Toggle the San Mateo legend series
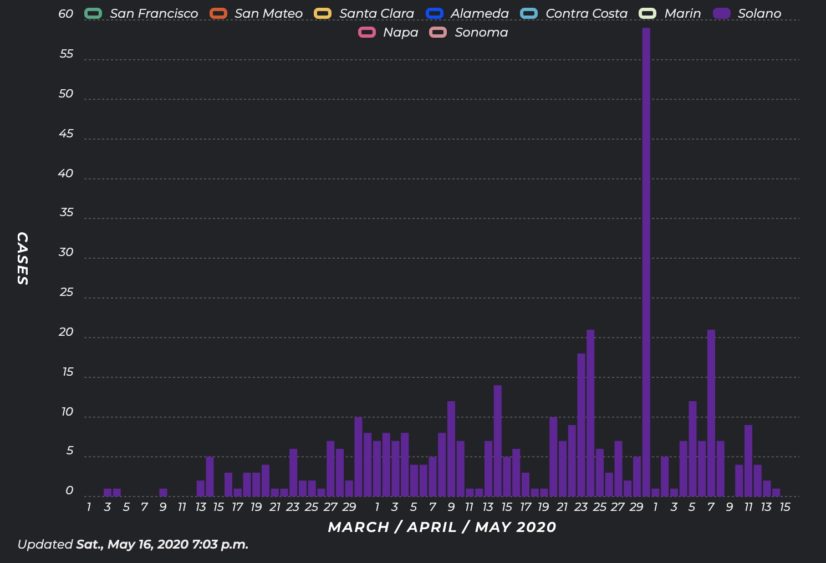 tap(256, 13)
